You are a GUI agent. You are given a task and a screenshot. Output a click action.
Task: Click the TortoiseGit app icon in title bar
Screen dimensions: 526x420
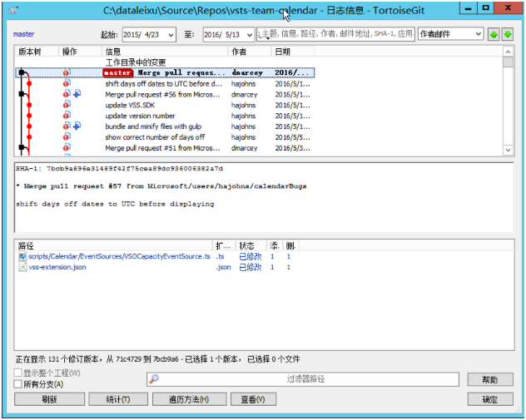[13, 10]
